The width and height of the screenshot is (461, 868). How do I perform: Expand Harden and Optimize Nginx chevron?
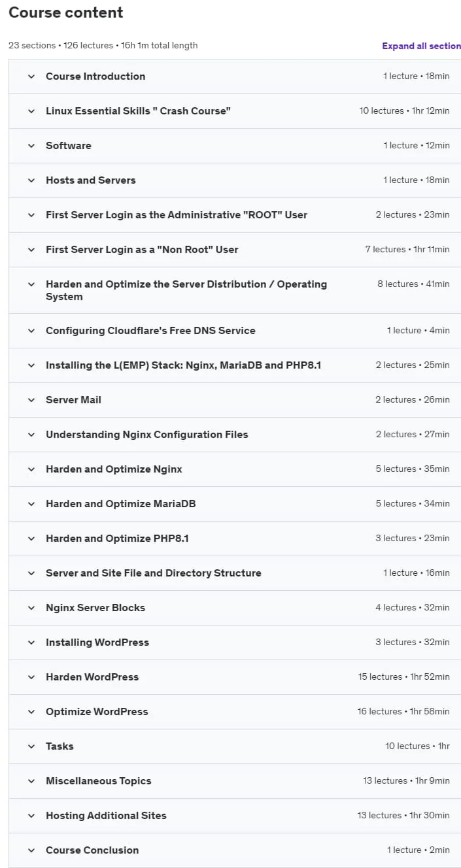coord(31,469)
